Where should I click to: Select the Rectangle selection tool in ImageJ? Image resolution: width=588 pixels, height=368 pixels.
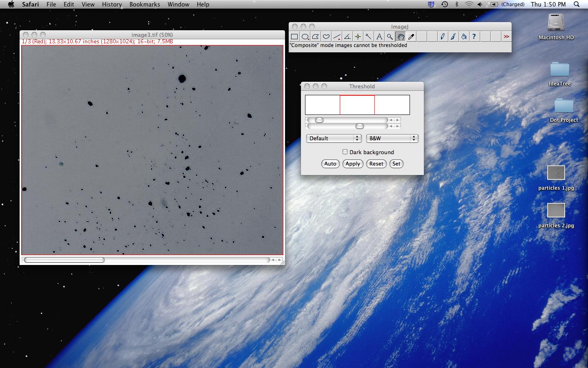pos(294,37)
